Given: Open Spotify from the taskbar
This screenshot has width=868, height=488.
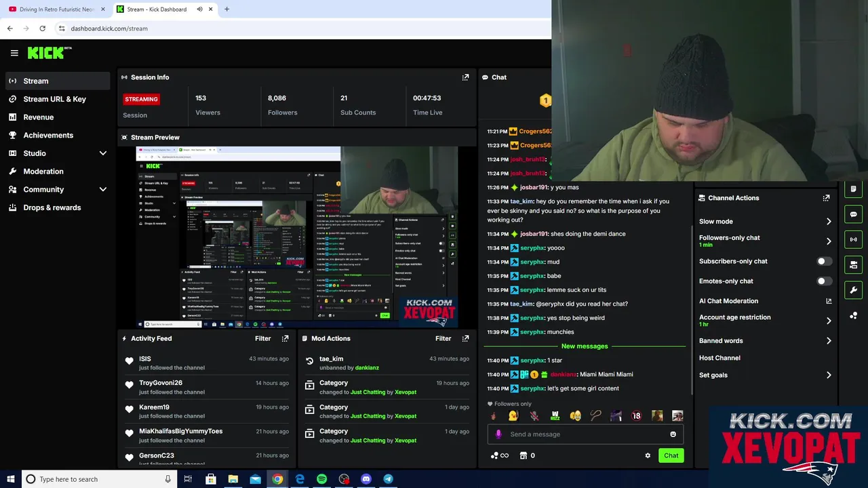Looking at the screenshot, I should tap(321, 479).
